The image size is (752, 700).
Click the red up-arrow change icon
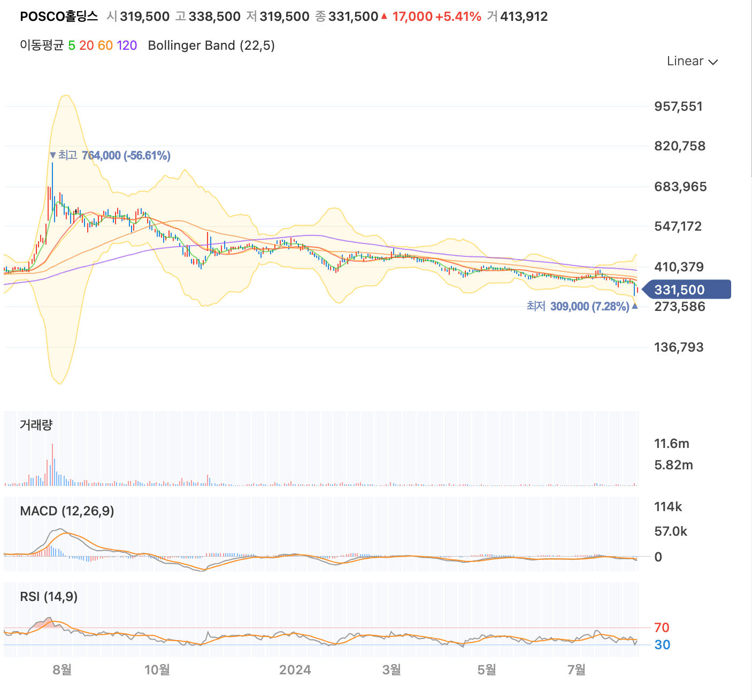click(384, 17)
